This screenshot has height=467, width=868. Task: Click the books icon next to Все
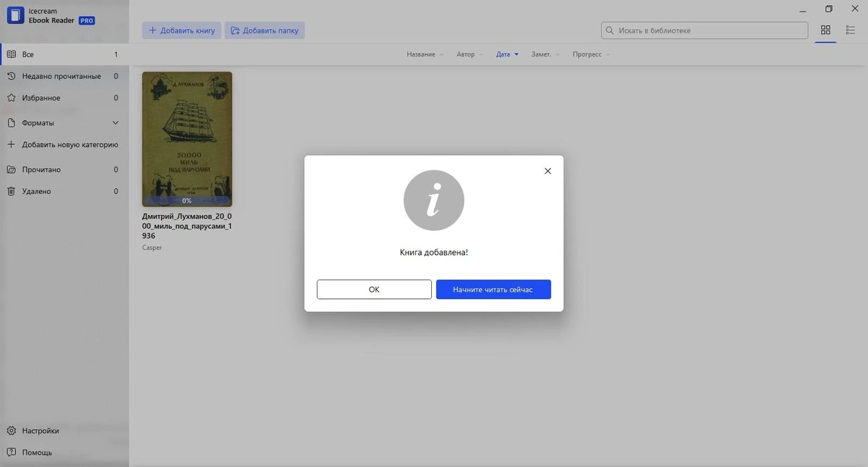pyautogui.click(x=11, y=54)
